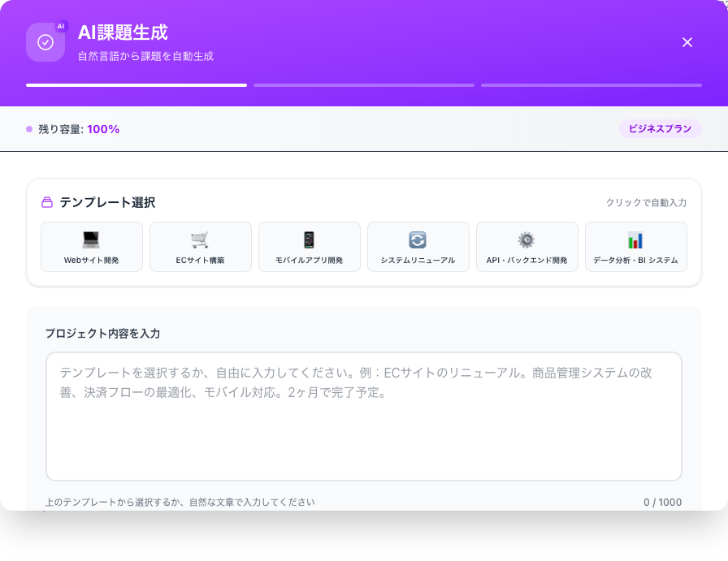Choose the gear icon for API・バックエンド開発
Viewport: 728px width, 561px height.
(x=526, y=240)
